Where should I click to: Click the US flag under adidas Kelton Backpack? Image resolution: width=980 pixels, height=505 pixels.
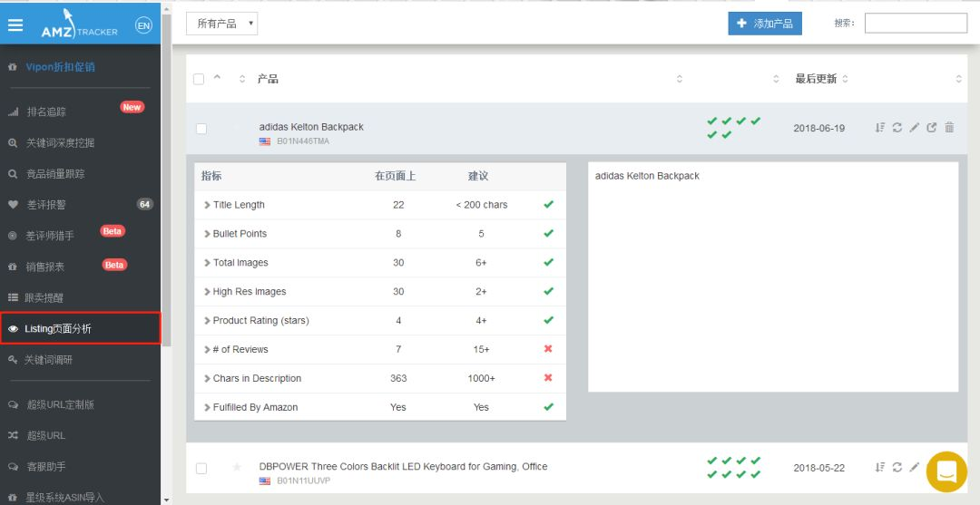click(265, 141)
